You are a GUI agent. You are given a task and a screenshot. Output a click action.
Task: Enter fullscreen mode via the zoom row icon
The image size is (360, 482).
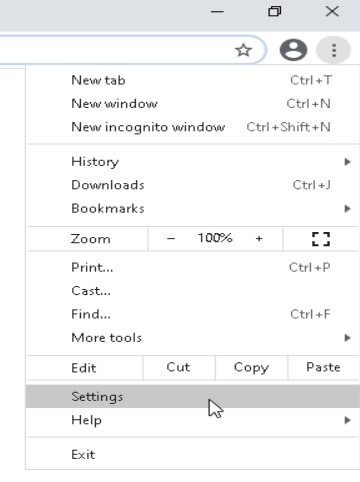click(321, 239)
